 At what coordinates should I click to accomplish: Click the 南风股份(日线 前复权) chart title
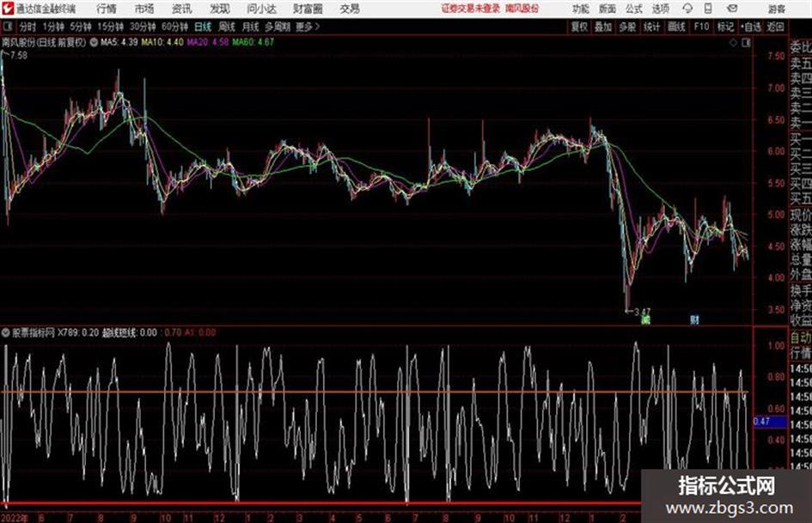pos(44,42)
